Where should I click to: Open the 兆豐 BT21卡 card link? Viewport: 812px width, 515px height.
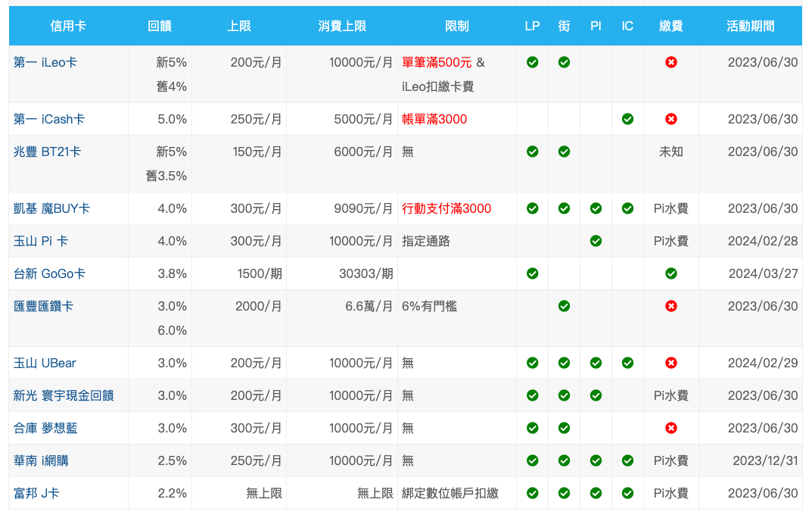(47, 151)
